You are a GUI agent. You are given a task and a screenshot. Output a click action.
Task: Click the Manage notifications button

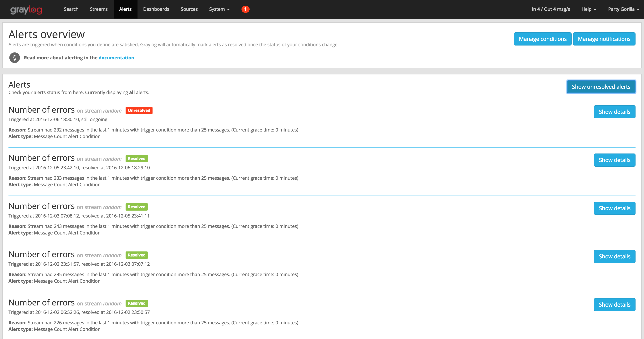point(604,39)
